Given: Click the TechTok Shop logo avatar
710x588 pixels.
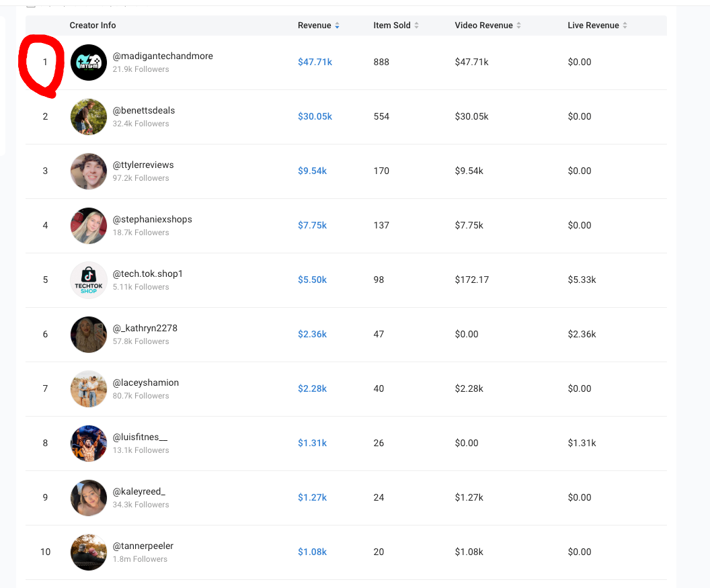Looking at the screenshot, I should point(89,280).
